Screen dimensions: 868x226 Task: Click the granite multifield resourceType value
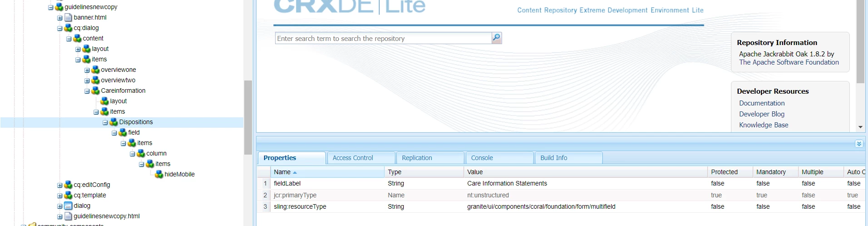tap(541, 206)
